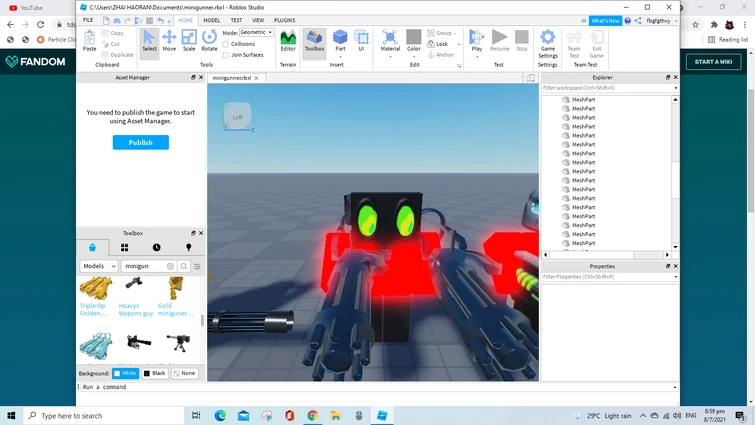
Task: Expand the Color dropdown arrow
Action: tap(414, 57)
